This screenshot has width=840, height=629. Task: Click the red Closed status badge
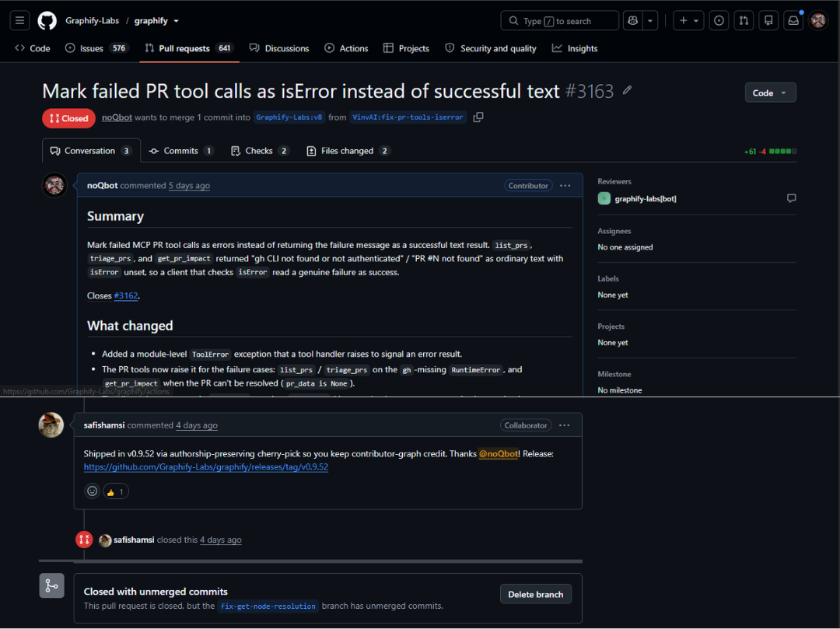[68, 118]
